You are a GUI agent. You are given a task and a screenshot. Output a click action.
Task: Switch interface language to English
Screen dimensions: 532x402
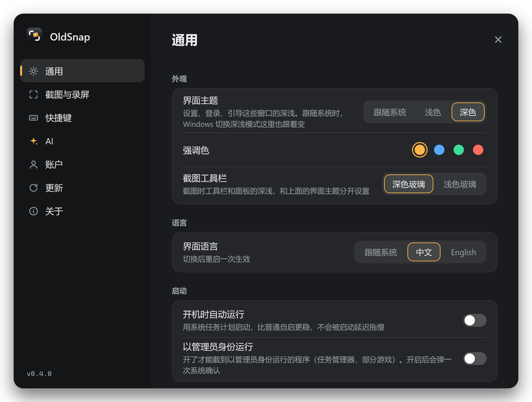[463, 252]
